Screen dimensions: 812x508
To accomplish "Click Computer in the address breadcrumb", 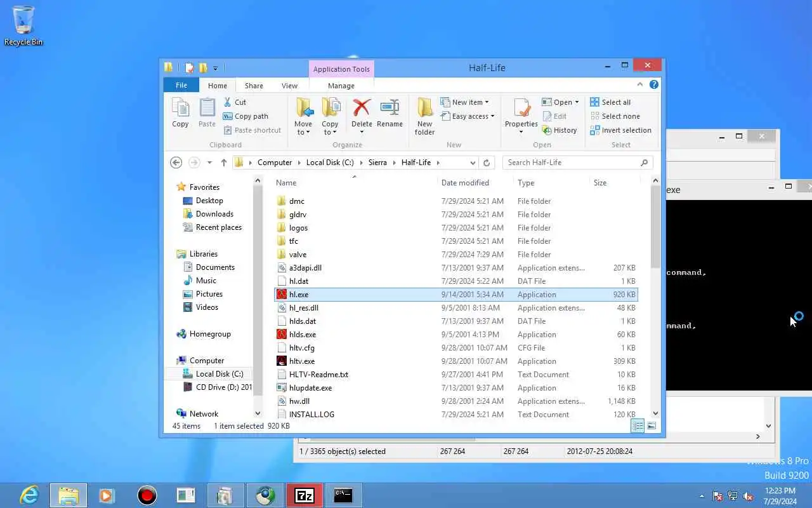I will coord(275,163).
